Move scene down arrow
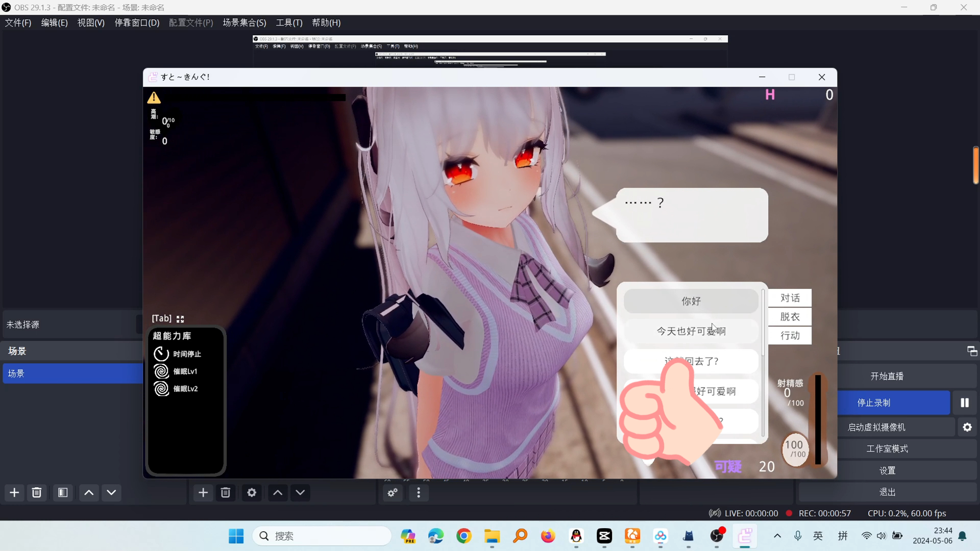The height and width of the screenshot is (551, 980). click(111, 492)
